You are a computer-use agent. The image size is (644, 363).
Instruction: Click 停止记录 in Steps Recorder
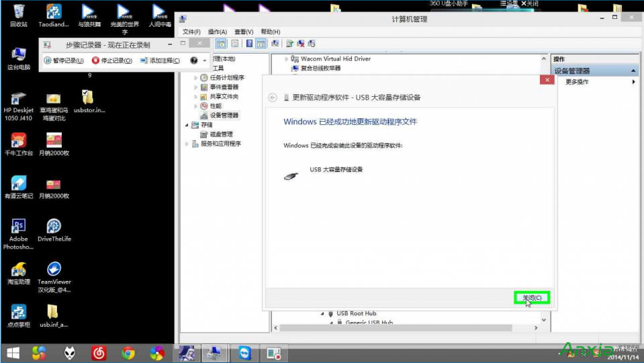[112, 61]
